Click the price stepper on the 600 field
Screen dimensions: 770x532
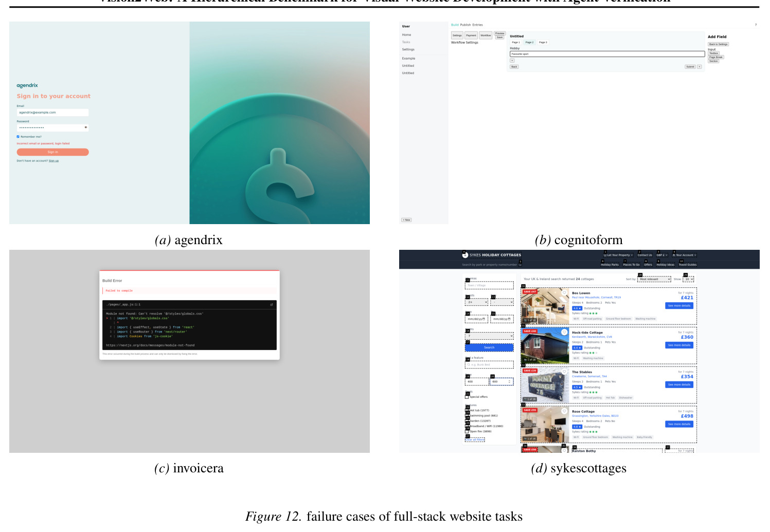tap(510, 381)
